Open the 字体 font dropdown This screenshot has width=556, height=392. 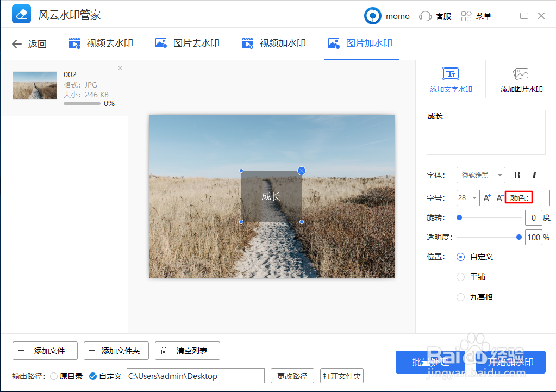pos(480,175)
